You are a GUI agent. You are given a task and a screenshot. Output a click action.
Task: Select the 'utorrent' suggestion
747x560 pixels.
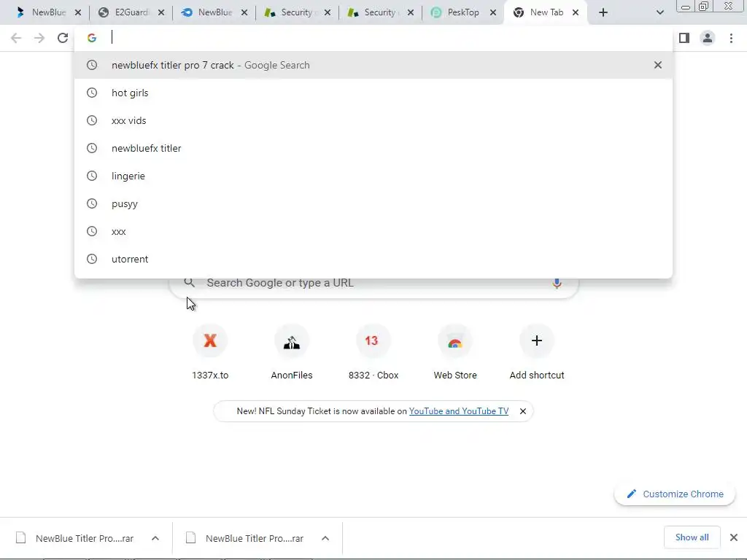373,259
